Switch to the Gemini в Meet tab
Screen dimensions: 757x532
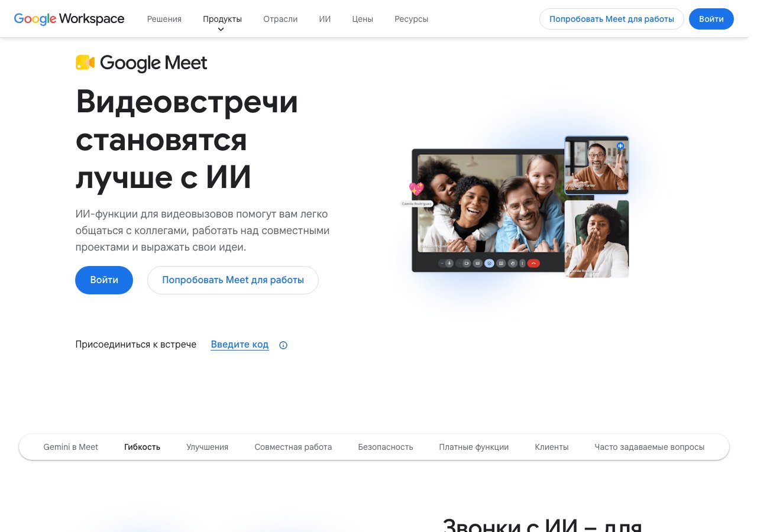pos(71,447)
